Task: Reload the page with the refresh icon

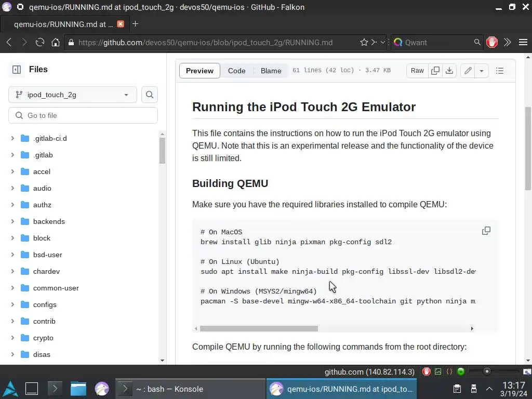Action: (x=39, y=43)
